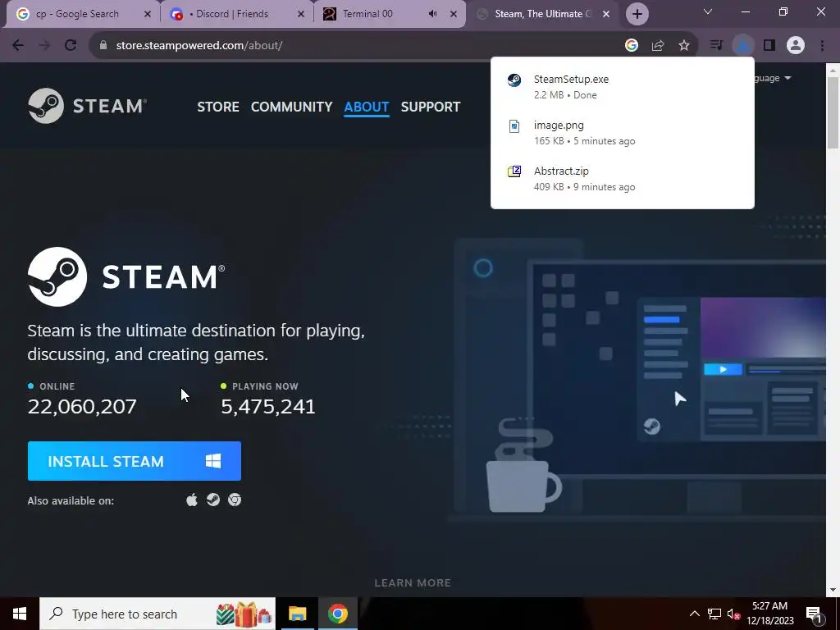This screenshot has width=840, height=630.
Task: Close the Google Search tab
Action: tap(148, 14)
